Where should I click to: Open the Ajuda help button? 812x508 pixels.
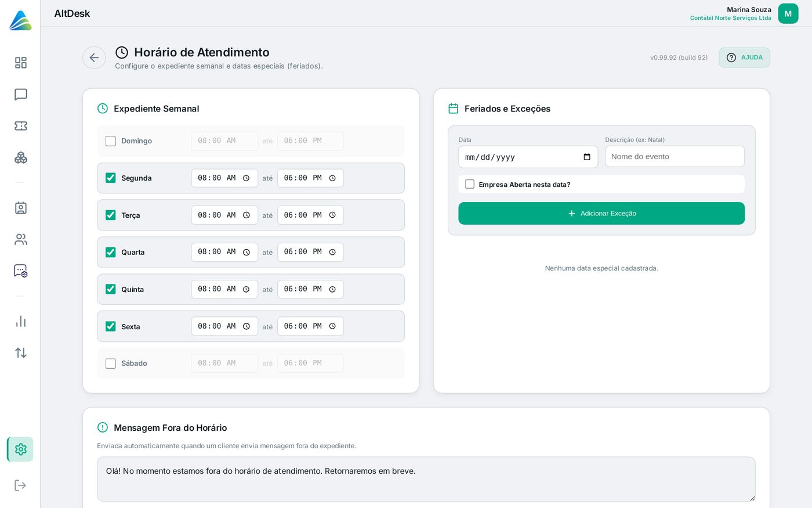[x=745, y=57]
